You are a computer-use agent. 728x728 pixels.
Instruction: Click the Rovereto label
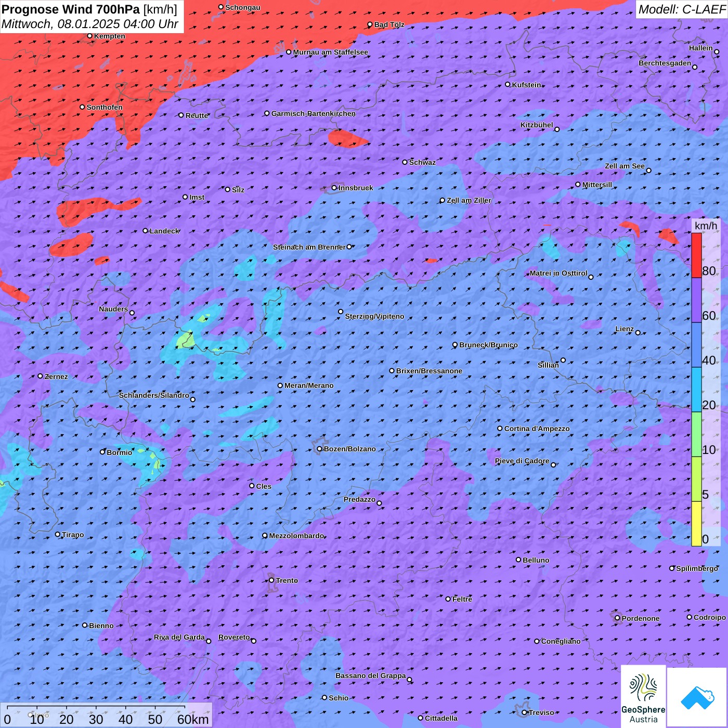pos(234,637)
